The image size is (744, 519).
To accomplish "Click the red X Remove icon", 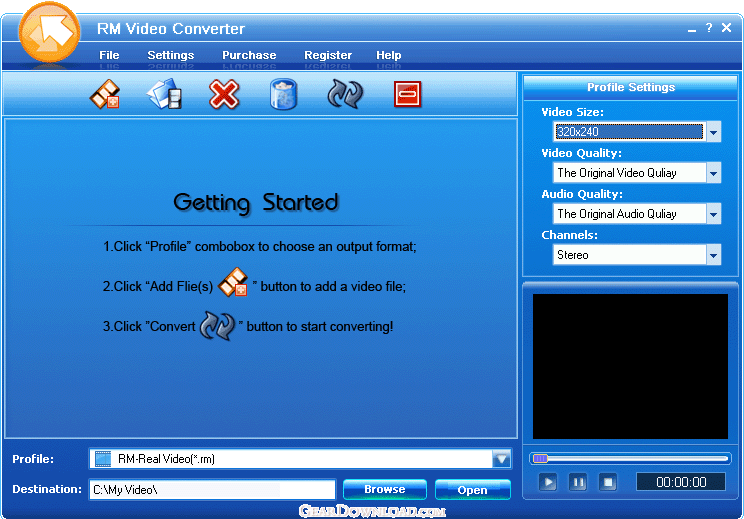I will click(x=224, y=94).
